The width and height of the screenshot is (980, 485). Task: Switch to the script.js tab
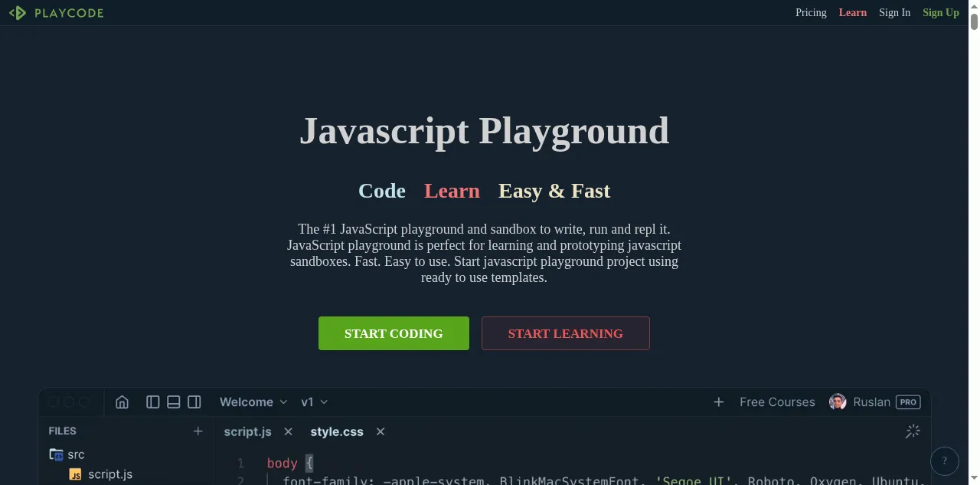(x=247, y=431)
